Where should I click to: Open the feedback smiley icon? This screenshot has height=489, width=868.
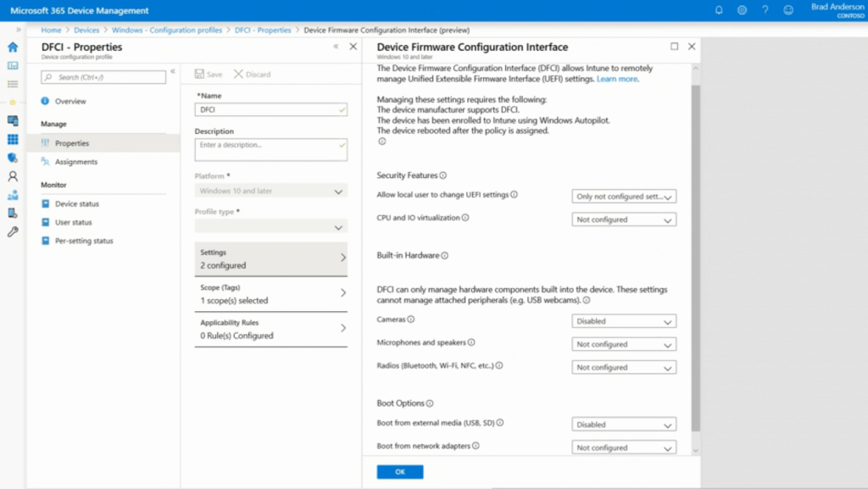tap(788, 10)
